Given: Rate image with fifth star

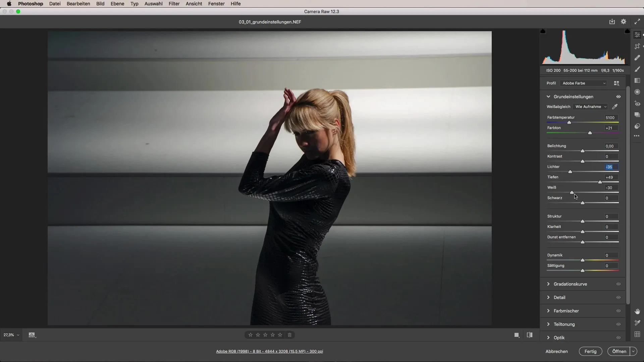Looking at the screenshot, I should click(280, 335).
